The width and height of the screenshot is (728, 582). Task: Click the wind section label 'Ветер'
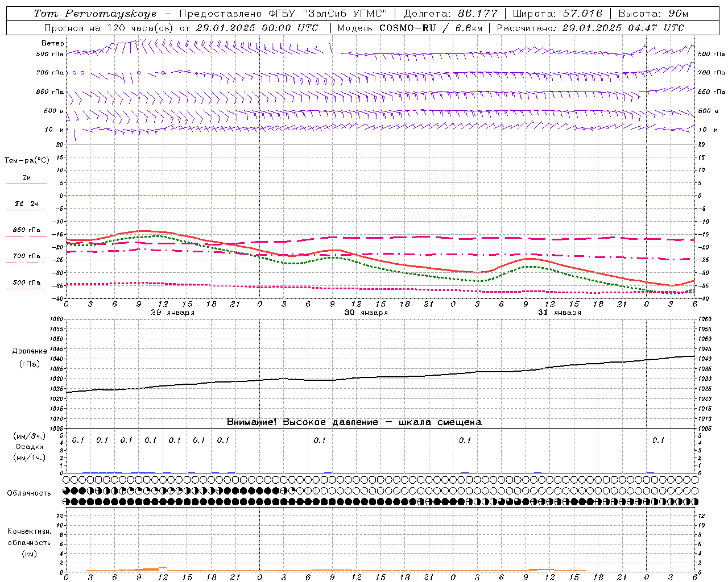[53, 43]
